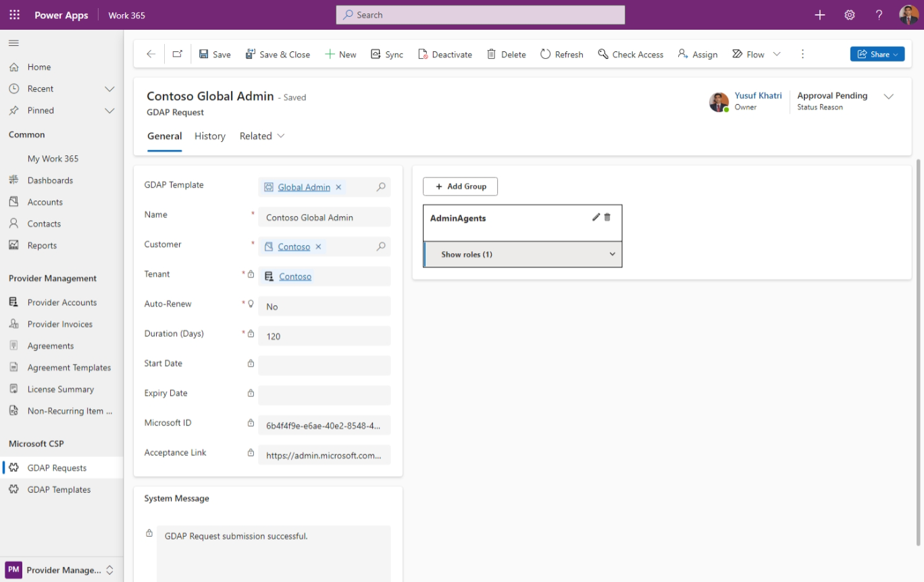
Task: Delete this record
Action: click(507, 54)
